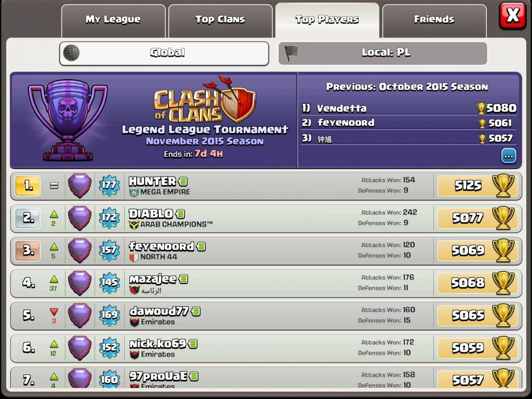The image size is (532, 399).
Task: Switch leaderboard to Local: PL
Action: [383, 53]
